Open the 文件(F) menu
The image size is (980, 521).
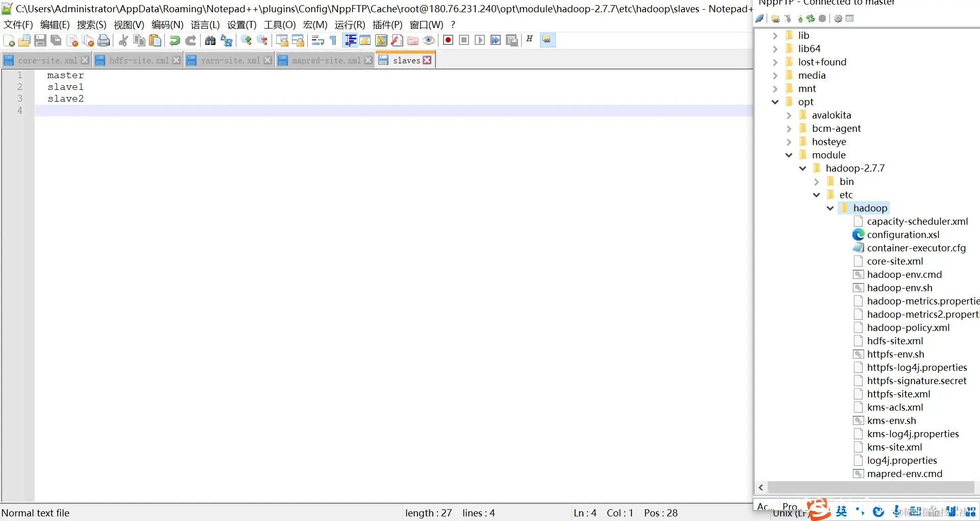pyautogui.click(x=18, y=25)
